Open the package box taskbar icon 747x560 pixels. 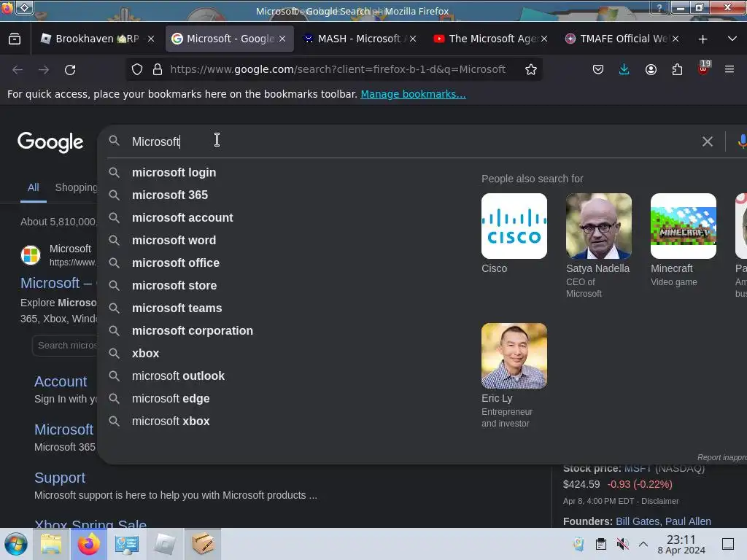pyautogui.click(x=203, y=544)
